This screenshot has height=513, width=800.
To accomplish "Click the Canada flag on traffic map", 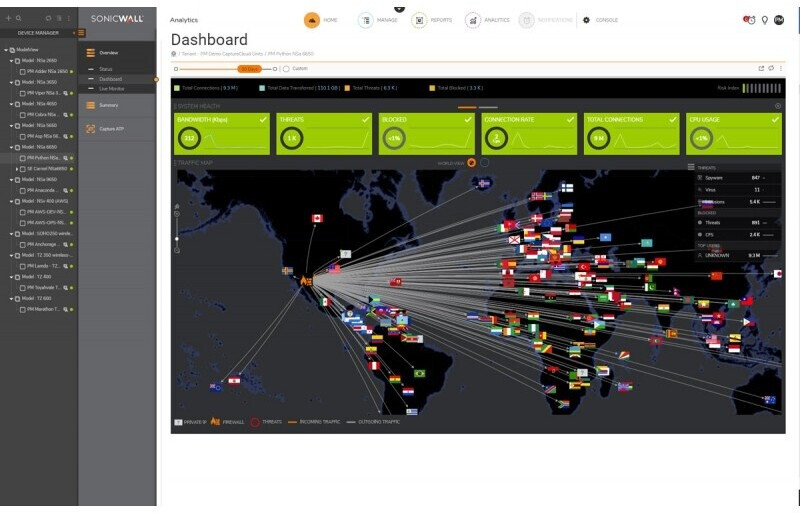I will click(x=317, y=218).
